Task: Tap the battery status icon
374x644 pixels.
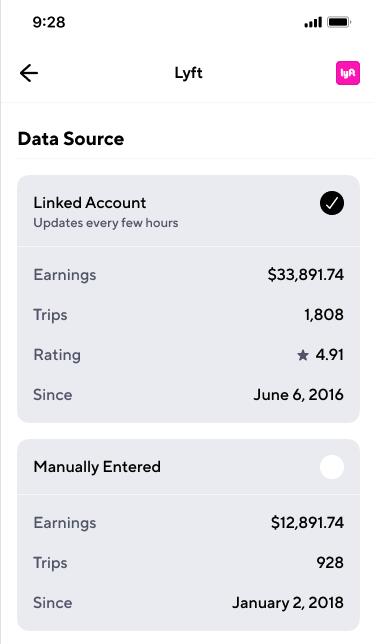Action: (x=339, y=22)
